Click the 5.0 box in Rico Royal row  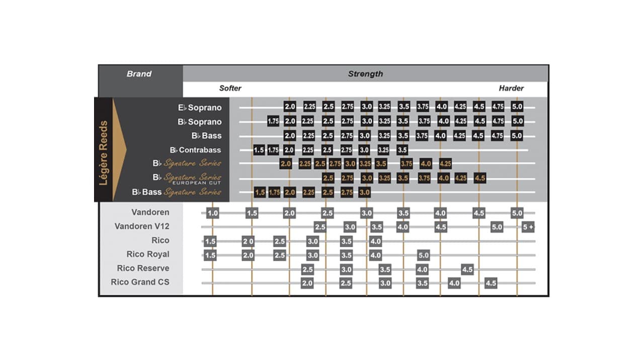click(x=423, y=255)
